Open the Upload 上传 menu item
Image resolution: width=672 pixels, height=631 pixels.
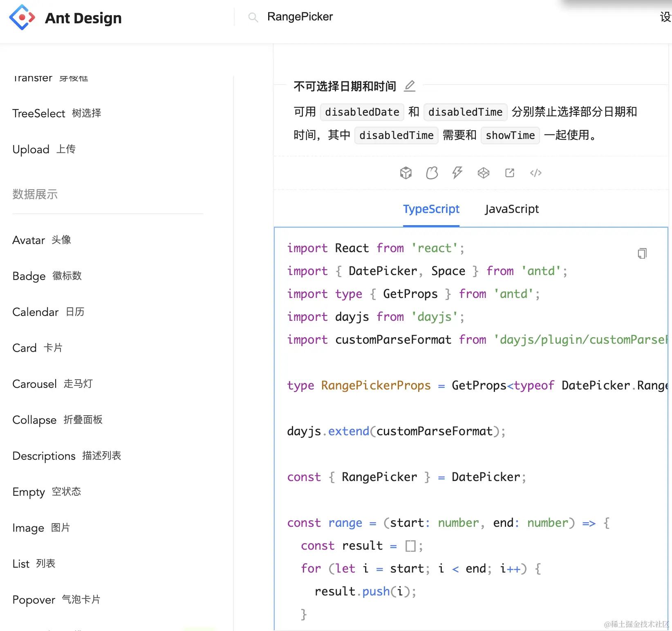pyautogui.click(x=44, y=149)
